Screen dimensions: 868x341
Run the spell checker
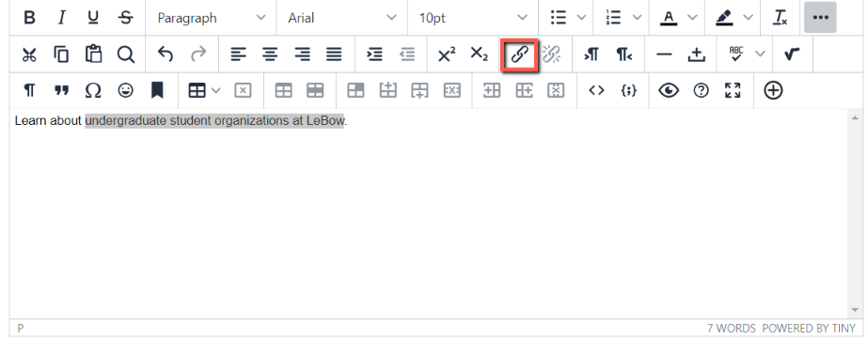[735, 54]
